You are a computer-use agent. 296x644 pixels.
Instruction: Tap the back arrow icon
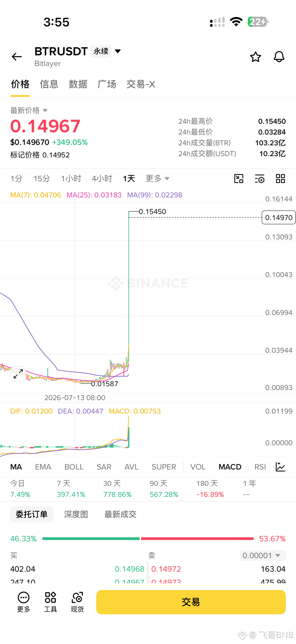pyautogui.click(x=17, y=57)
